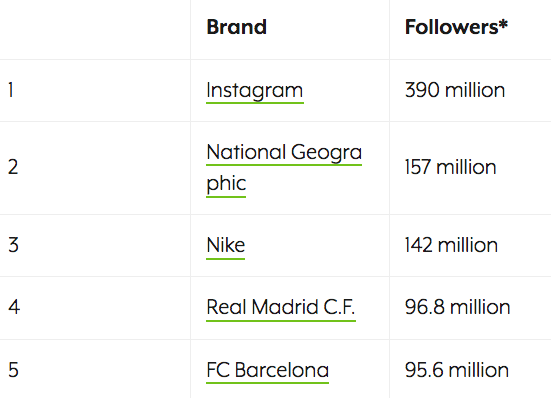Select the rank 5 cell
Screen dimensions: 551x398
(x=95, y=369)
